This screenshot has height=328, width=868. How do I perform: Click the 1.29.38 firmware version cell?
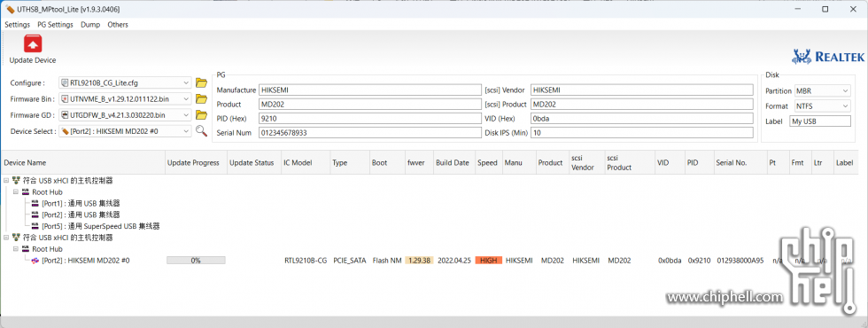point(418,261)
